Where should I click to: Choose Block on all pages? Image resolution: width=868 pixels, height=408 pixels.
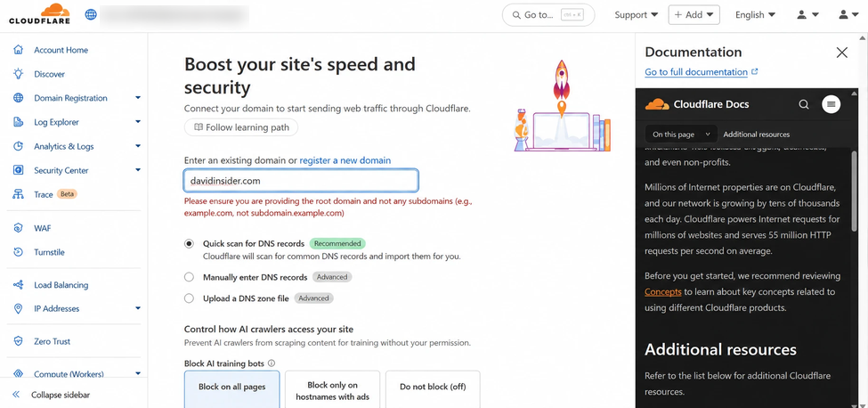coord(232,389)
